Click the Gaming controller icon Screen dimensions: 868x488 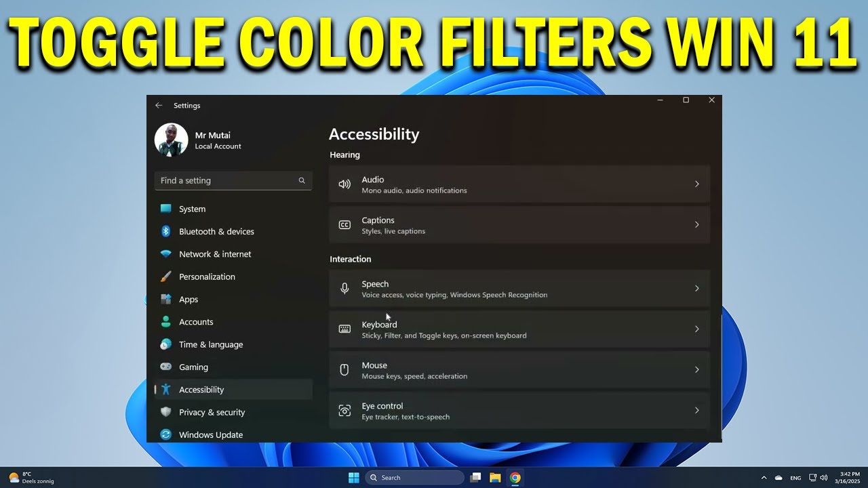pos(165,367)
